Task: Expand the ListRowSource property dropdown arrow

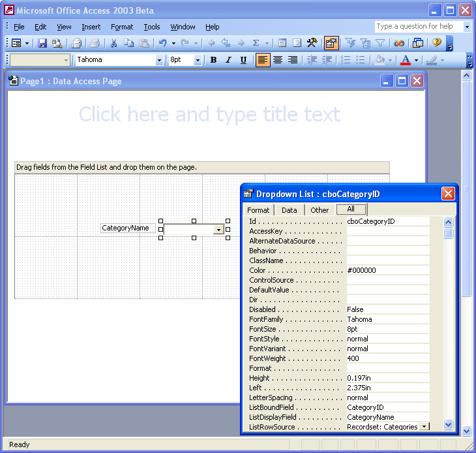Action: pyautogui.click(x=424, y=426)
